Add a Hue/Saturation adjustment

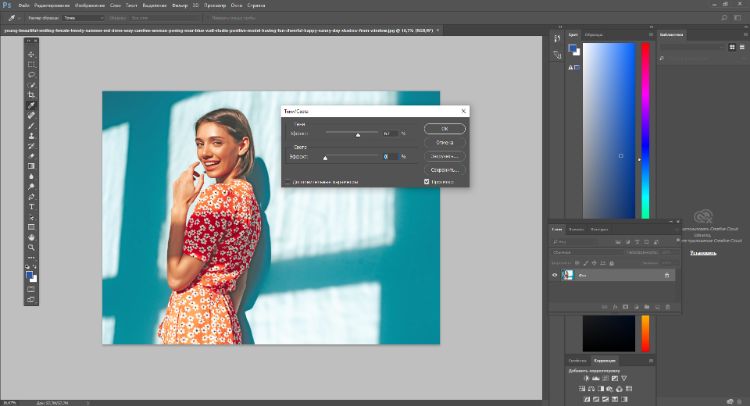click(x=582, y=389)
